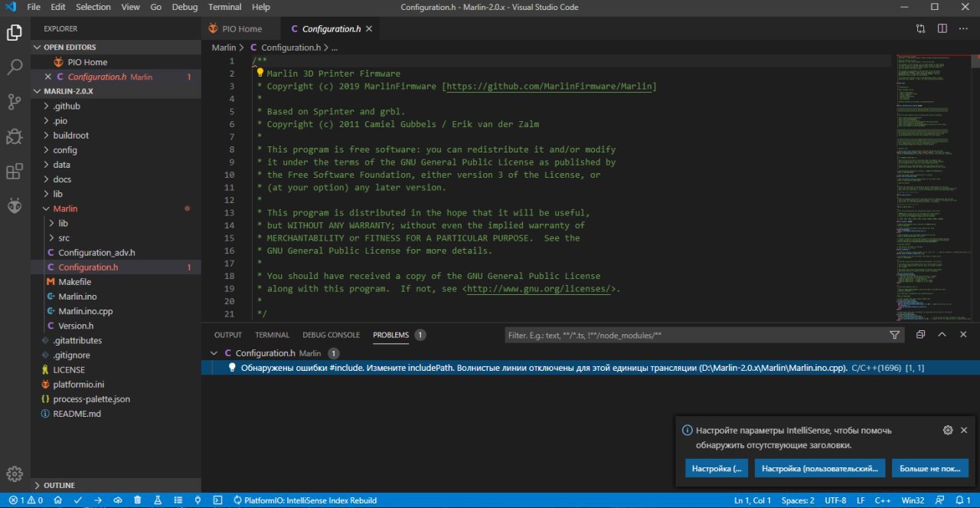
Task: Click the first 'Настройка (...' button
Action: (x=717, y=468)
